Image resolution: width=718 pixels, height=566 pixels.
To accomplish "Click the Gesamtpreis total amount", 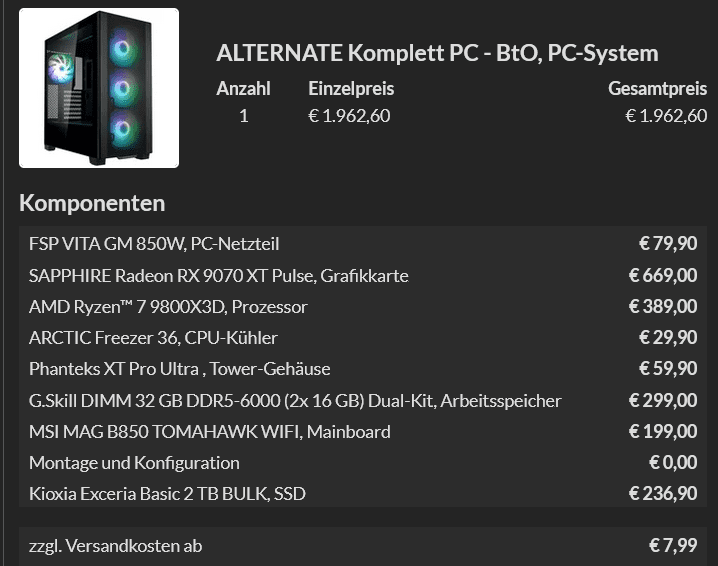I will [x=666, y=115].
